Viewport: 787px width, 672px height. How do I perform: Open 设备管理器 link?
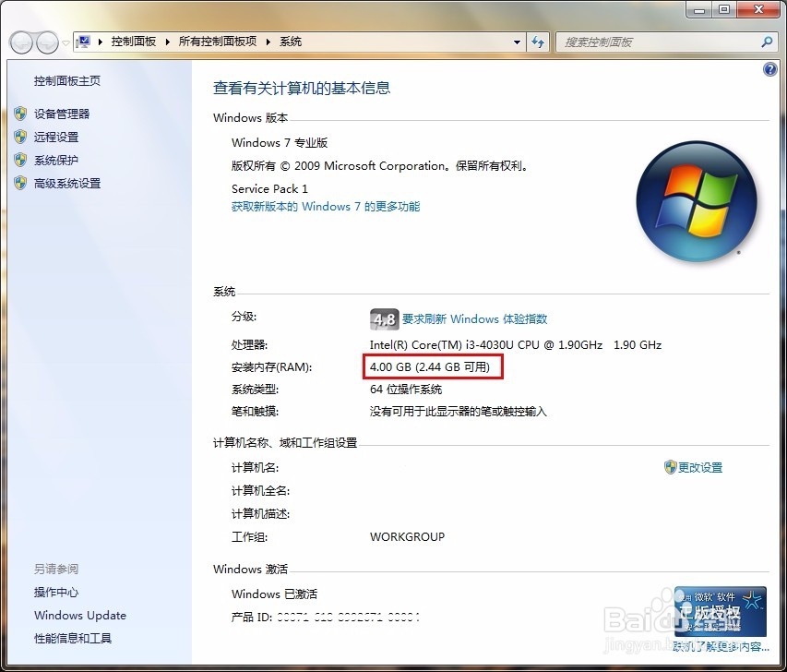(x=62, y=114)
